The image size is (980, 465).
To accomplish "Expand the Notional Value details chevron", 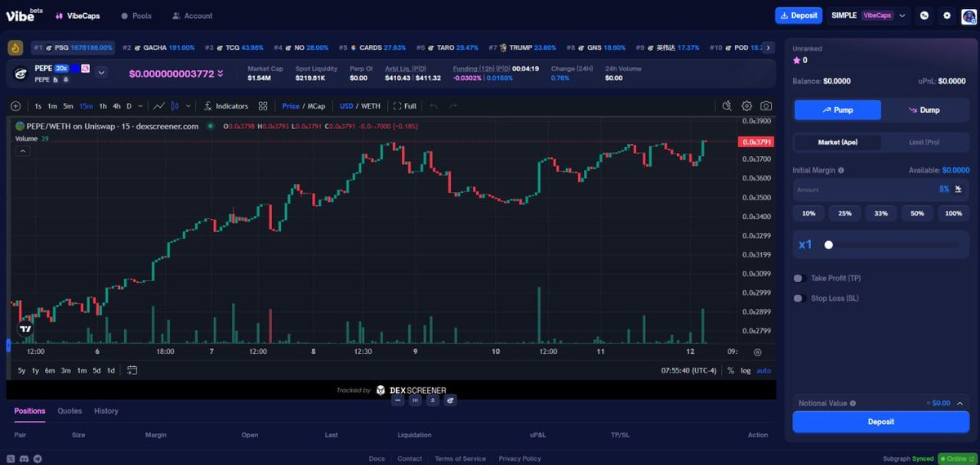I will [x=960, y=403].
